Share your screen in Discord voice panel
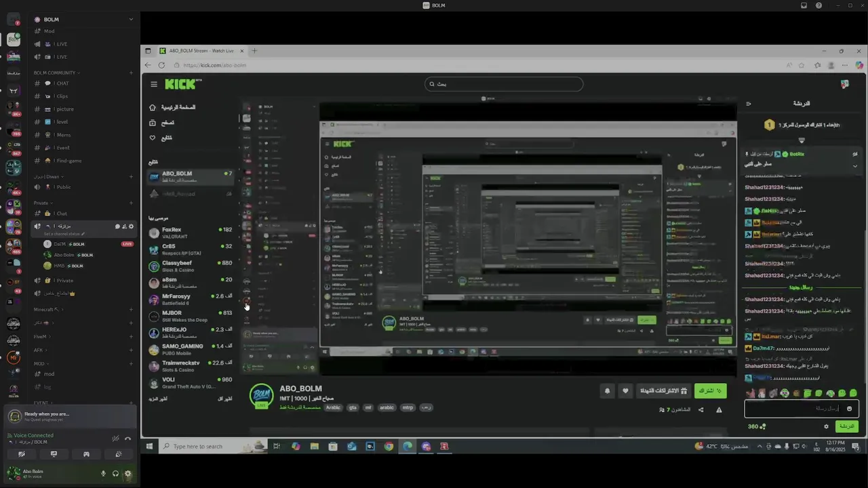Viewport: 868px width, 488px height. pyautogui.click(x=54, y=454)
